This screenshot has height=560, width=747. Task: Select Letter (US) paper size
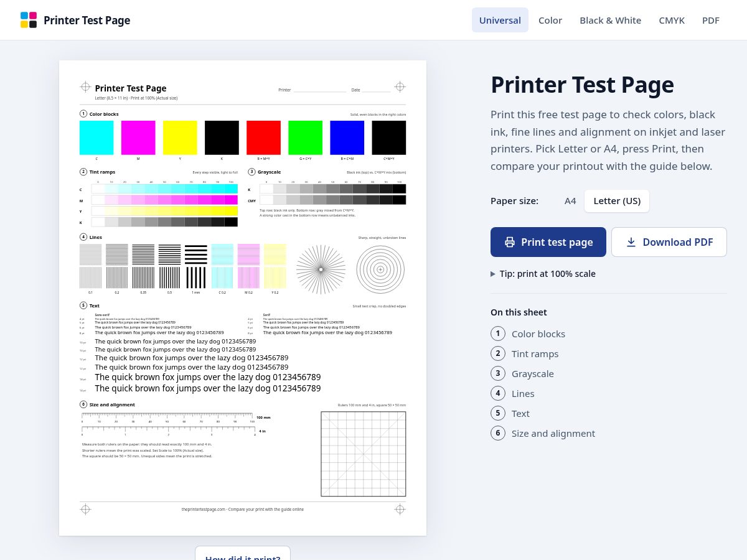[617, 201]
